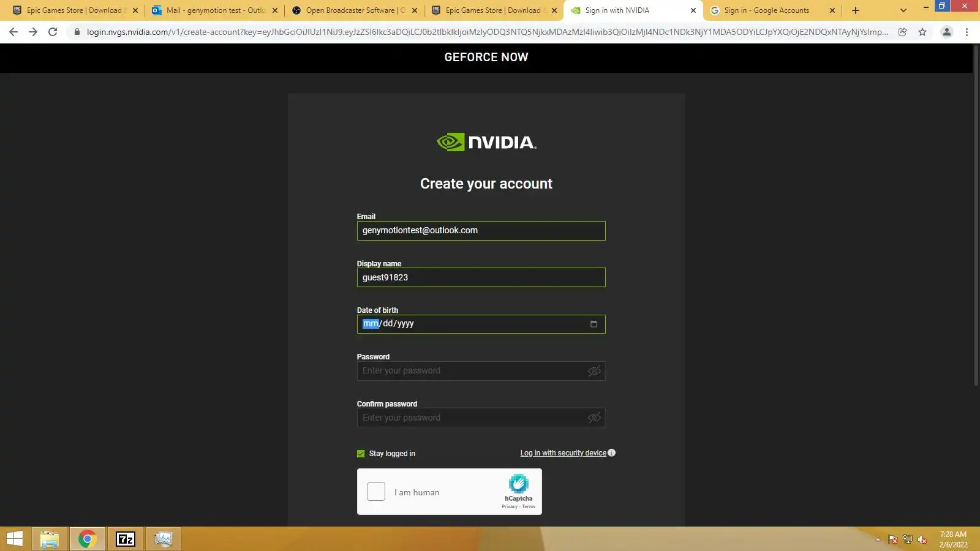Open network status tray icon
The height and width of the screenshot is (551, 980).
coord(908,539)
